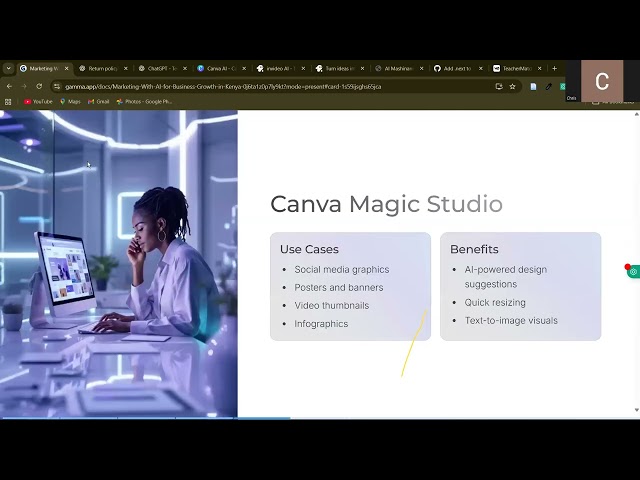Click the Quick resizing bullet

point(495,302)
